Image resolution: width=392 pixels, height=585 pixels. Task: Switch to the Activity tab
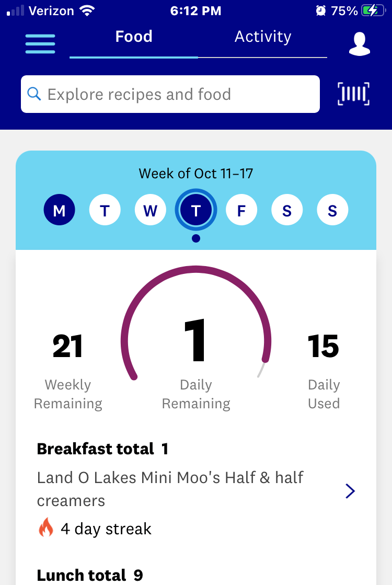click(262, 37)
